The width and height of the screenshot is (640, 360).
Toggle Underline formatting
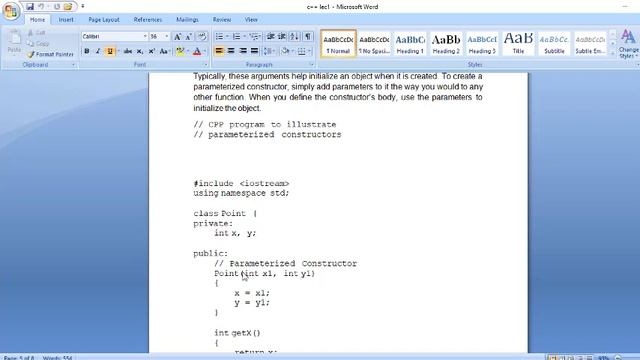click(109, 51)
